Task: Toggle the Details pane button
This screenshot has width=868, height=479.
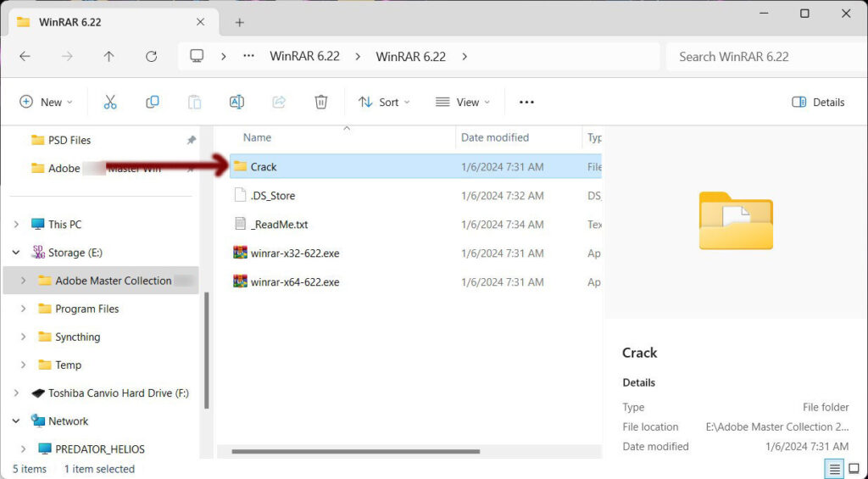Action: click(x=818, y=102)
